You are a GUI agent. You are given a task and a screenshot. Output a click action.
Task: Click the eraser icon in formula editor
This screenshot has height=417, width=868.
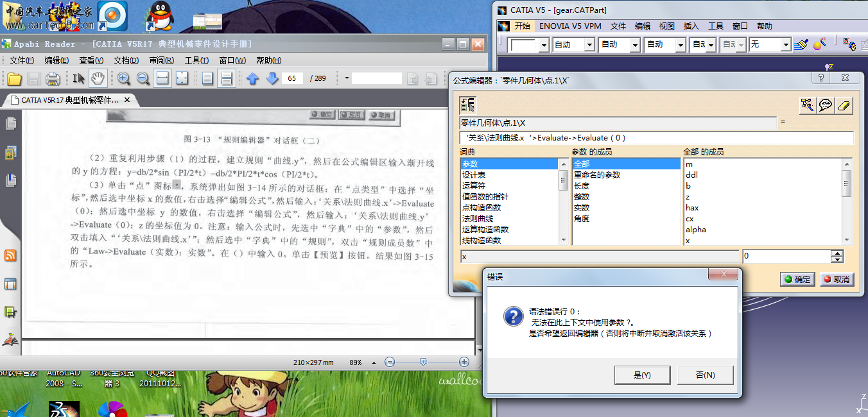(x=844, y=105)
